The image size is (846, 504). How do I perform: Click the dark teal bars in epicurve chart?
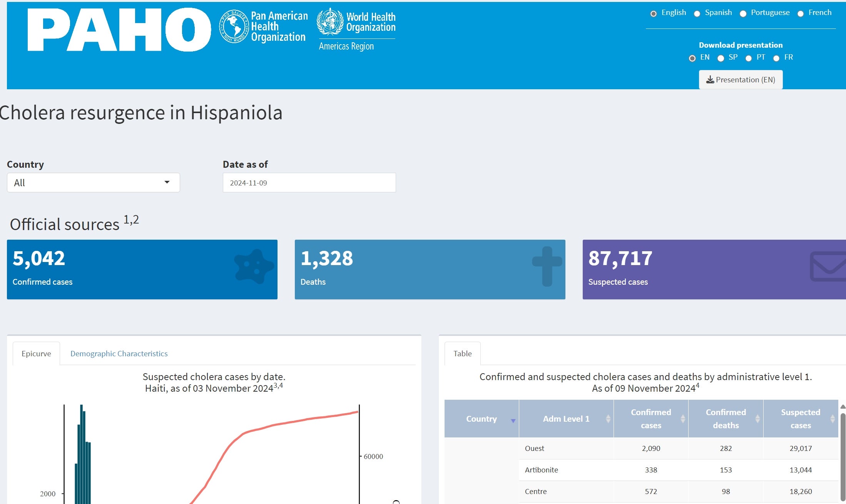pyautogui.click(x=83, y=454)
